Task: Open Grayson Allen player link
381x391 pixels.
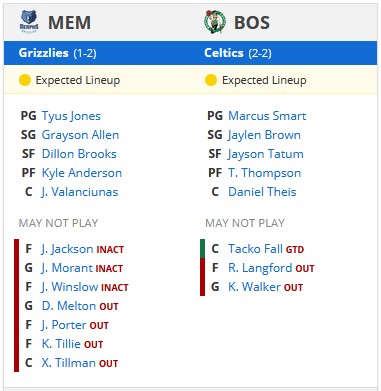Action: tap(80, 135)
